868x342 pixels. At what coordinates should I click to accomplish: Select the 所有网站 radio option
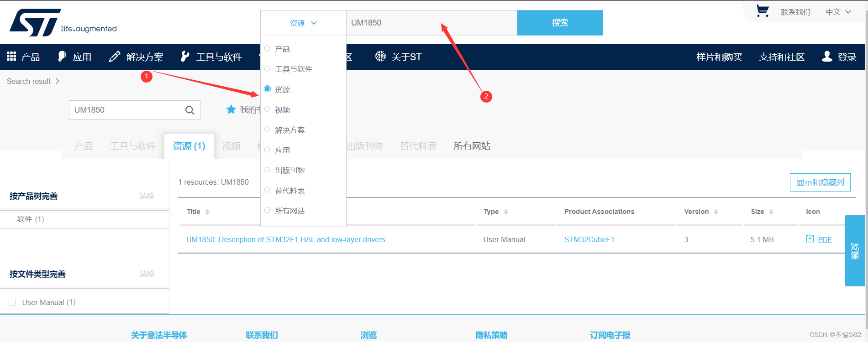tap(267, 210)
